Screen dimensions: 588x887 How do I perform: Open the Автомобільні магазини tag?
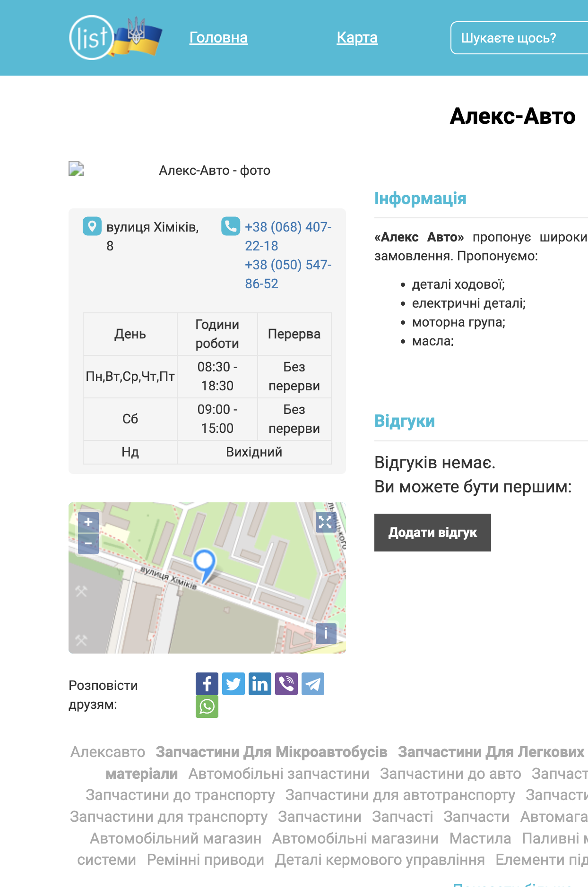[x=355, y=838]
